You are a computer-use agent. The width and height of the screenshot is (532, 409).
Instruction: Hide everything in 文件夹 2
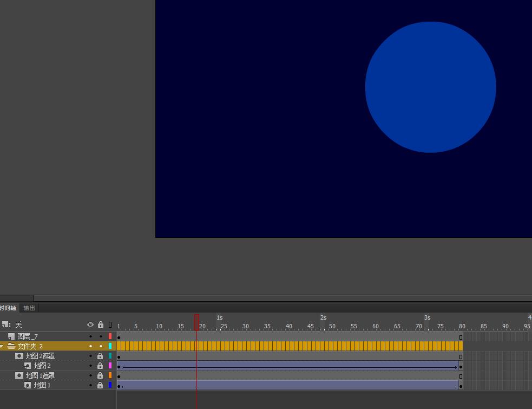(90, 346)
